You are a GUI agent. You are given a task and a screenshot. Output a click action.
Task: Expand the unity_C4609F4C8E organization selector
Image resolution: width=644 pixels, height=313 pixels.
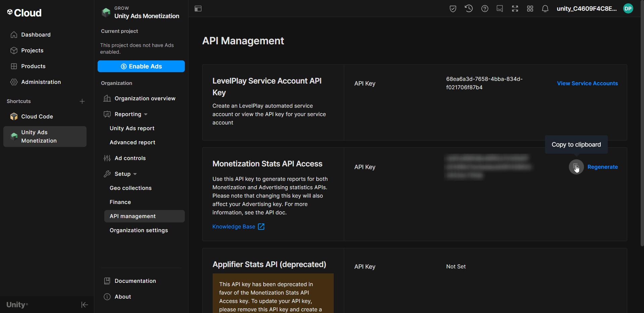587,9
